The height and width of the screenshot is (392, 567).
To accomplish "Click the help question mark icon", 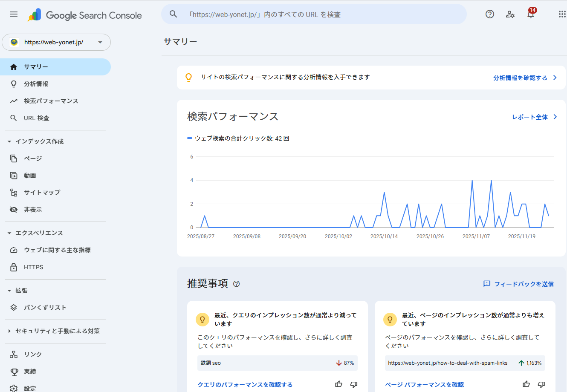I will tap(490, 14).
